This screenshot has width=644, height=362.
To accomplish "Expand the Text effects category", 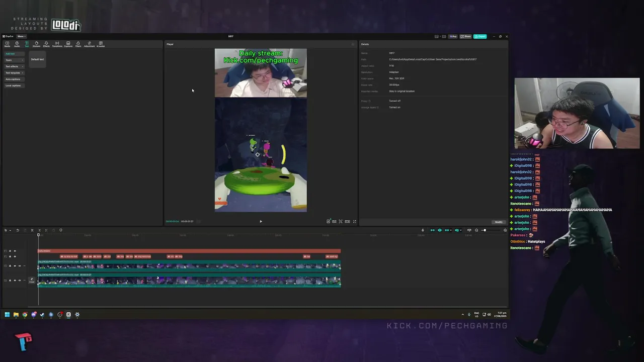I will tap(14, 66).
